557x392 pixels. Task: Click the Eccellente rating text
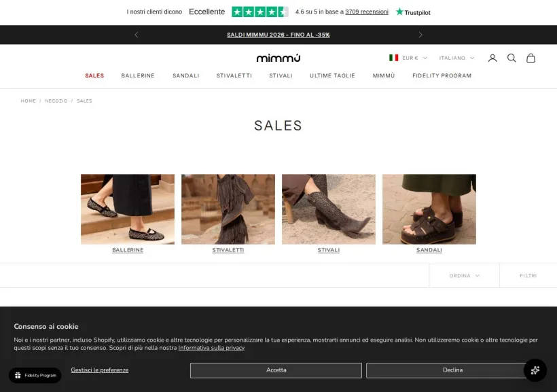pyautogui.click(x=206, y=12)
